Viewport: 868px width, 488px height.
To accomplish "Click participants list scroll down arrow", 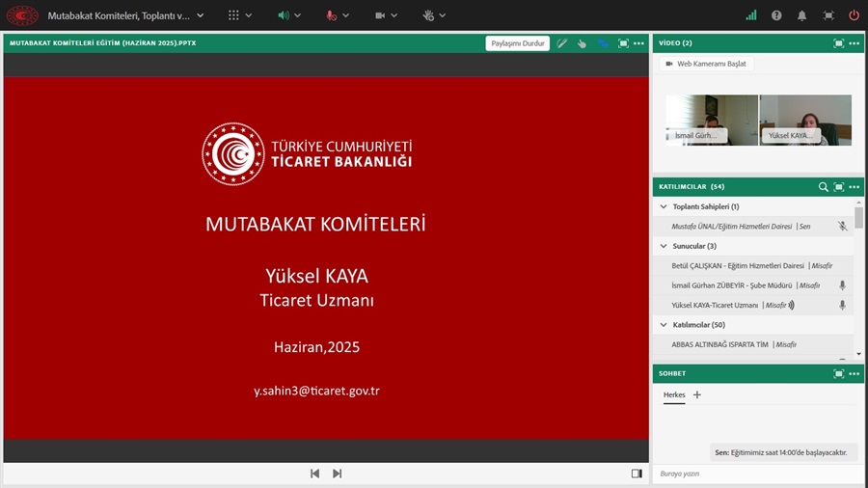I will (858, 354).
